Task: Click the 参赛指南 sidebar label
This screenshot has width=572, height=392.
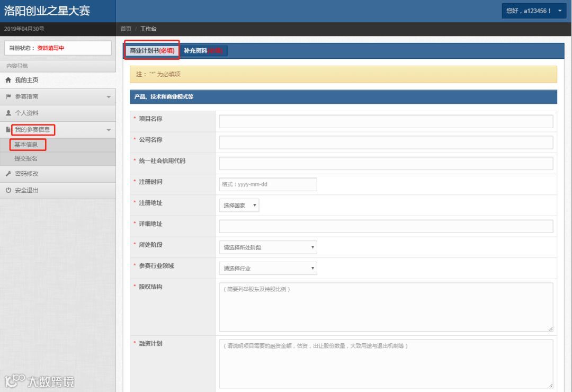Action: tap(26, 97)
